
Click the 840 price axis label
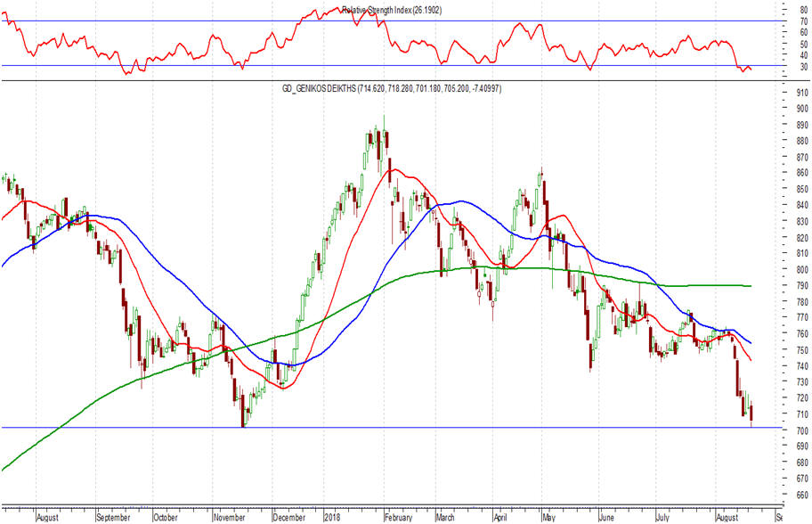point(802,205)
